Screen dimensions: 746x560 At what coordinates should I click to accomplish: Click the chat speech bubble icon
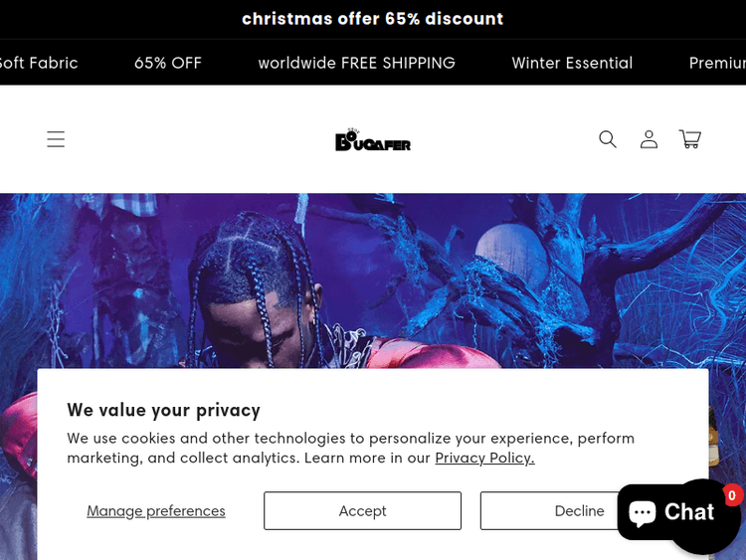click(643, 512)
